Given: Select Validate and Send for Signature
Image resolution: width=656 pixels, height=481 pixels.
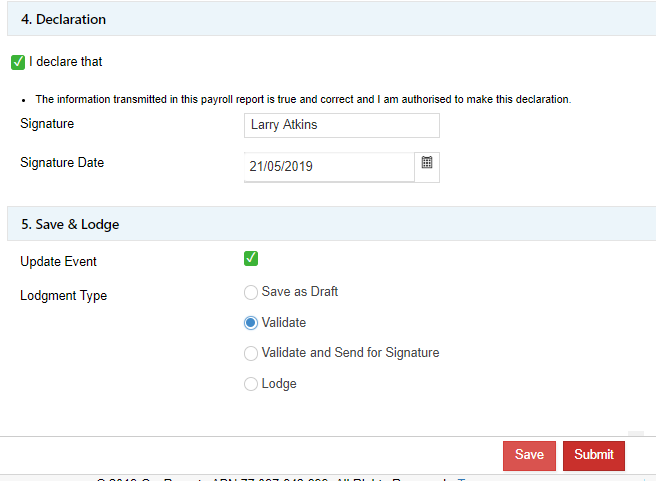Looking at the screenshot, I should point(251,353).
